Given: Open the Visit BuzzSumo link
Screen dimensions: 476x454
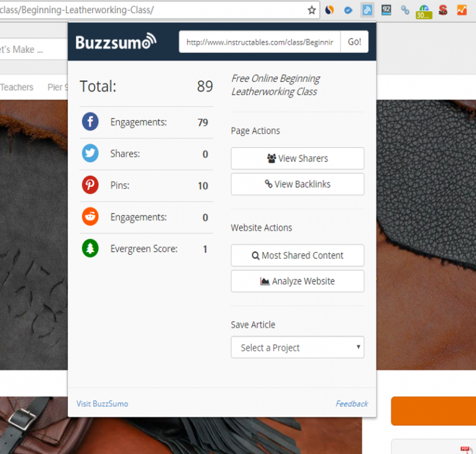Looking at the screenshot, I should tap(102, 404).
